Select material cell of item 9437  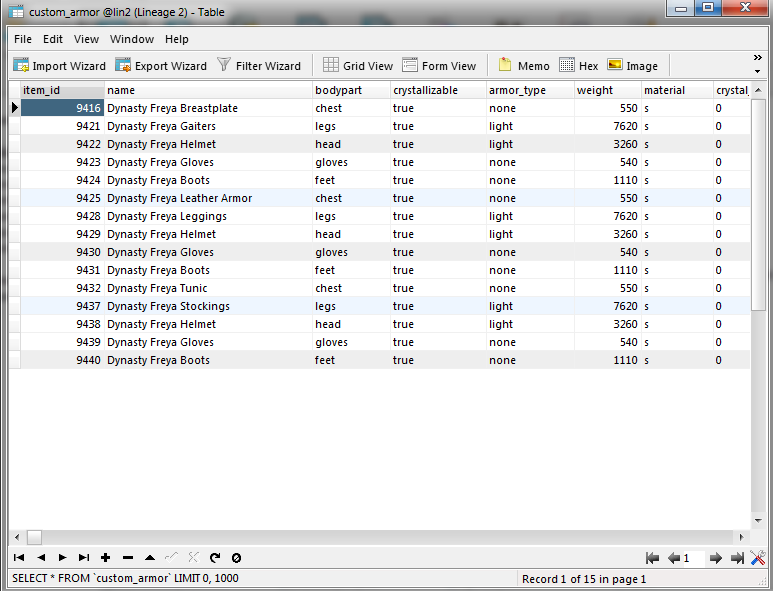[677, 306]
